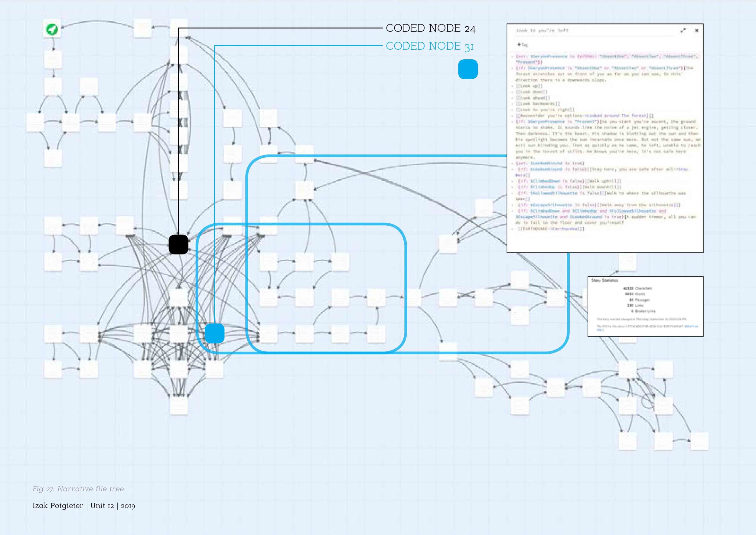Click the '[[Look up]]' line in editor
The height and width of the screenshot is (535, 756).
529,86
